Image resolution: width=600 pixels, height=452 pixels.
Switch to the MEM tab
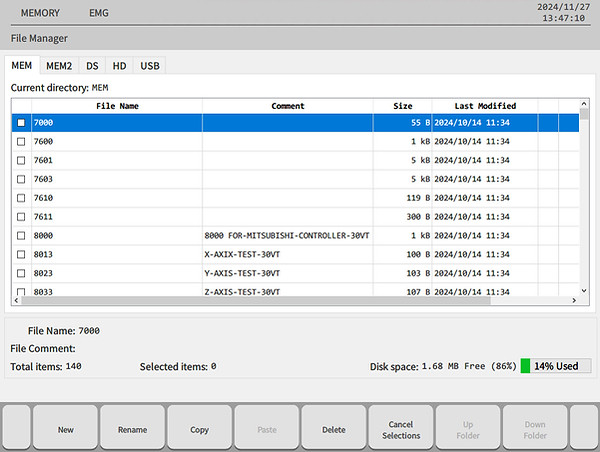[22, 65]
